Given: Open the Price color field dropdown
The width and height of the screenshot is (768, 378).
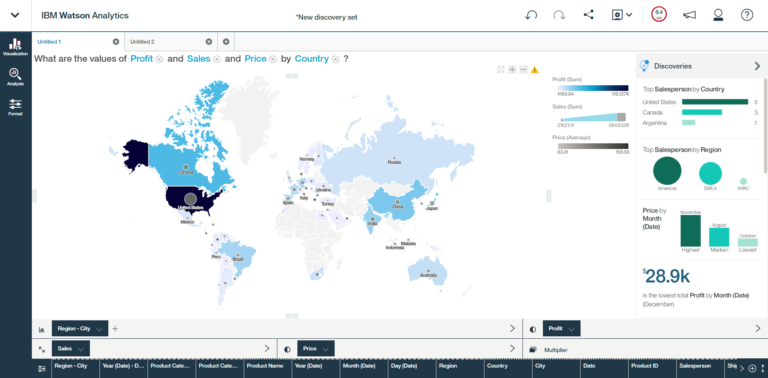Looking at the screenshot, I should click(316, 349).
